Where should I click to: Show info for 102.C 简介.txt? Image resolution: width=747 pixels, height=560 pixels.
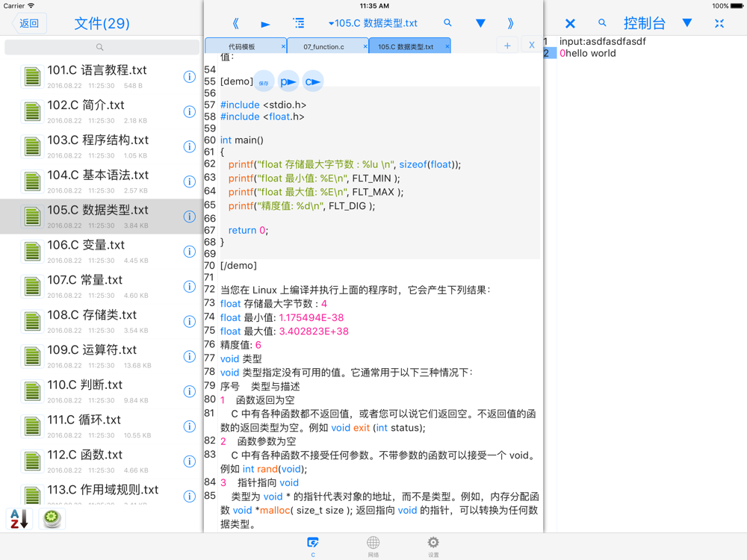coord(190,112)
